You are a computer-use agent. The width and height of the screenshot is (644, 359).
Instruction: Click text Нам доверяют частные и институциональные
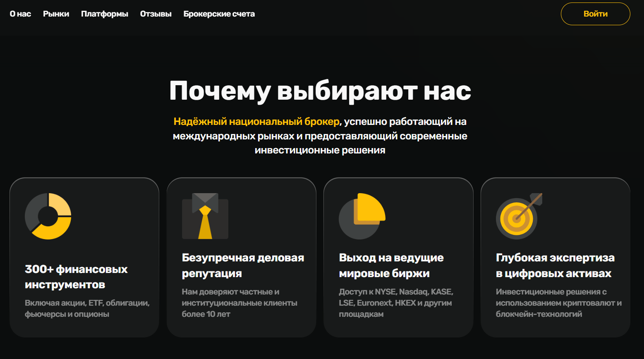coord(239,297)
